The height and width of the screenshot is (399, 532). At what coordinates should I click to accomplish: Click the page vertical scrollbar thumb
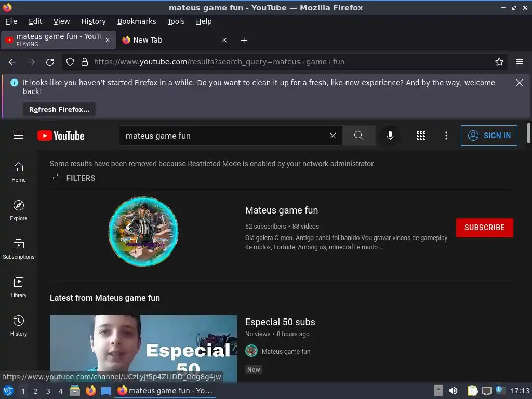tap(528, 133)
